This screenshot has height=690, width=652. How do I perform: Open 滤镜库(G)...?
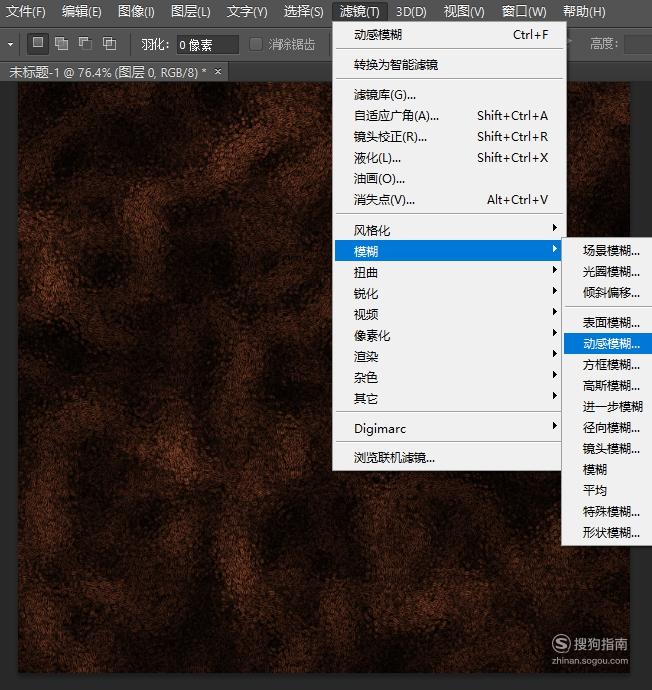(450, 95)
